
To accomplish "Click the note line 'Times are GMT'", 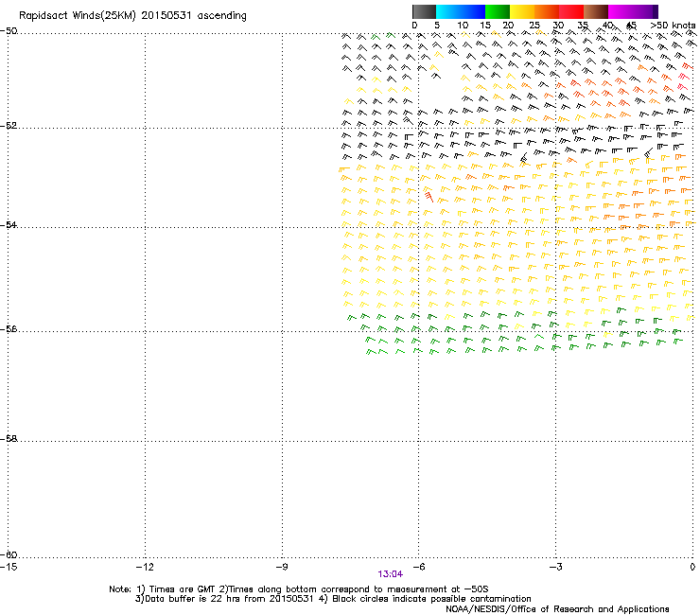I will 182,589.
